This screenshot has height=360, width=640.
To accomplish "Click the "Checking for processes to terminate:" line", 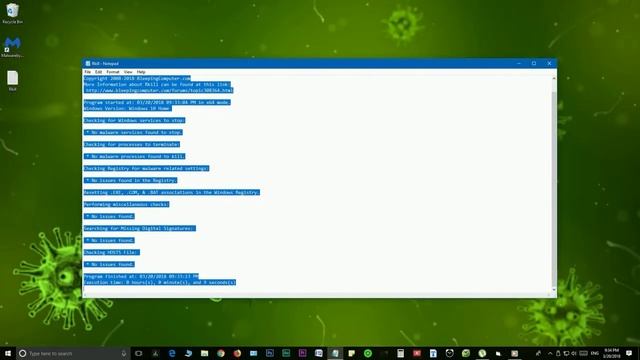I will tap(132, 144).
